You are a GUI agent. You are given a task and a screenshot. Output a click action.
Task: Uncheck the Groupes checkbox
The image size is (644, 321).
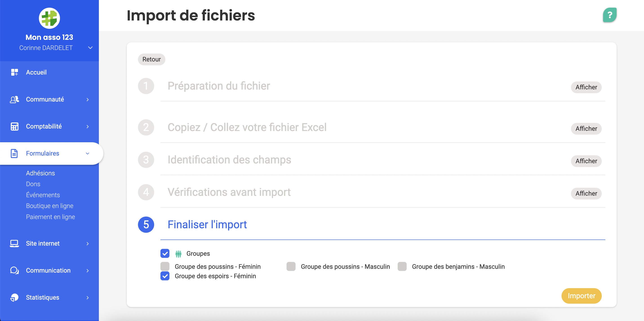coord(165,253)
